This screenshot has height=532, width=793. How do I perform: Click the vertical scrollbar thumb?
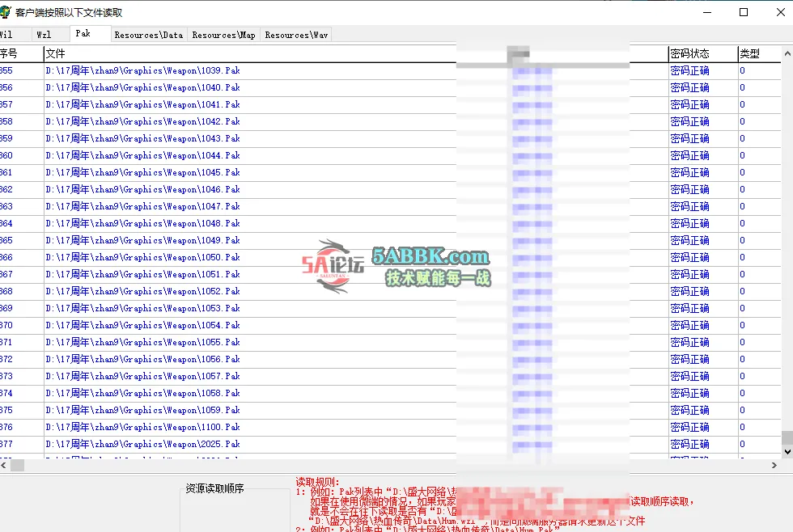[x=787, y=437]
